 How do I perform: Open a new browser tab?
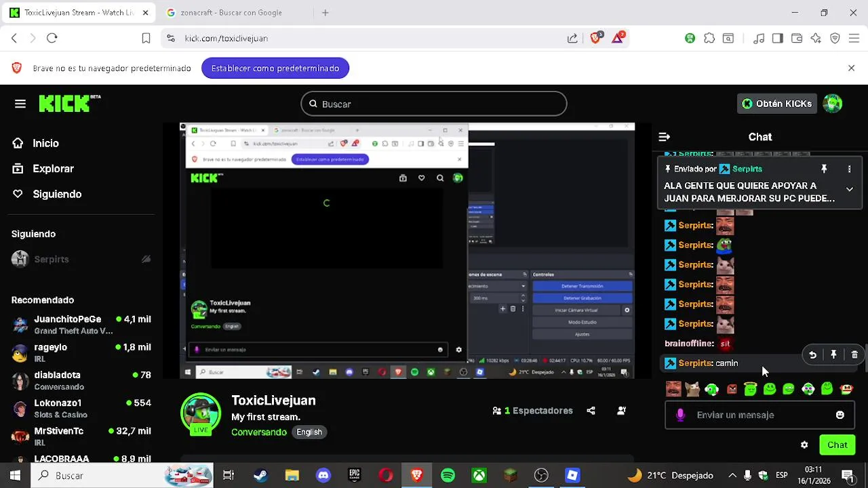click(325, 12)
